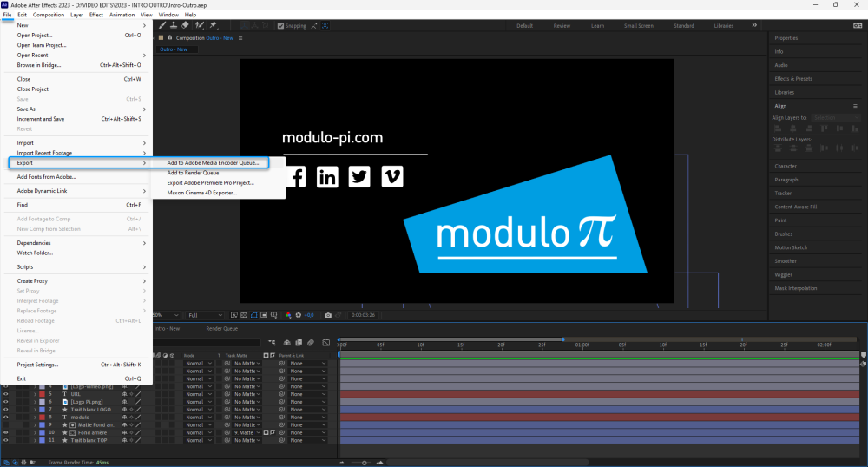This screenshot has width=868, height=467.
Task: Open blending Mode dropdown for URL layer
Action: pos(199,394)
